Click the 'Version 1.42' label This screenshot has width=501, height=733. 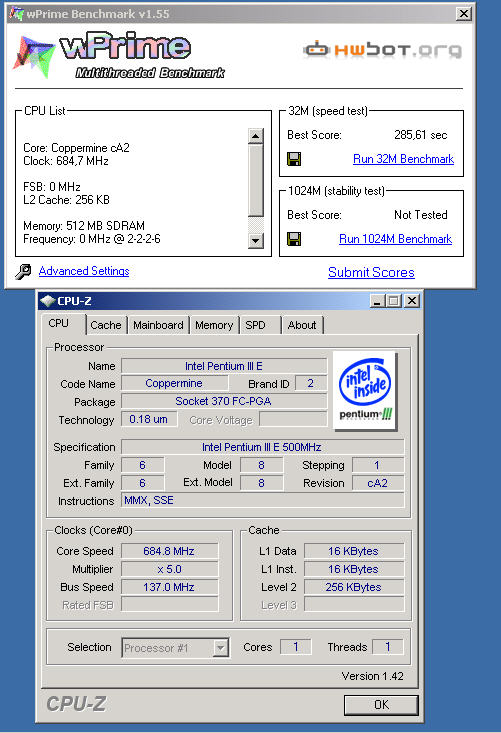point(372,676)
